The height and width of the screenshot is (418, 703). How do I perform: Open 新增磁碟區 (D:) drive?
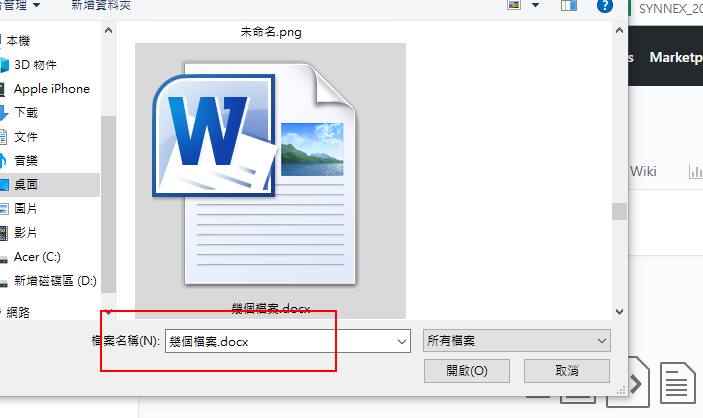click(55, 281)
